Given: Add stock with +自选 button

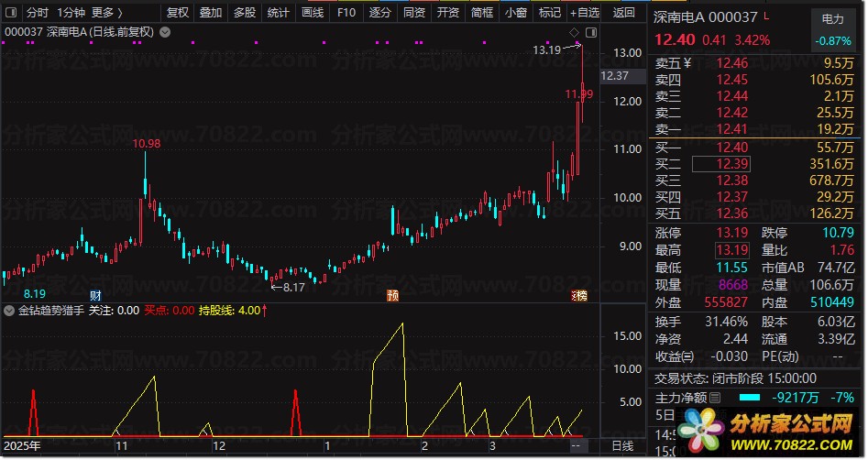Looking at the screenshot, I should [x=585, y=12].
